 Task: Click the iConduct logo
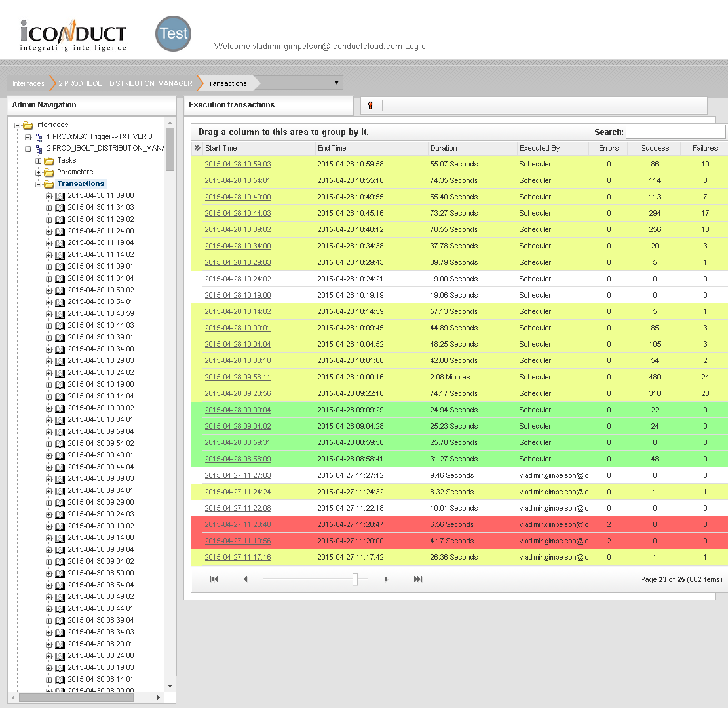pyautogui.click(x=73, y=35)
